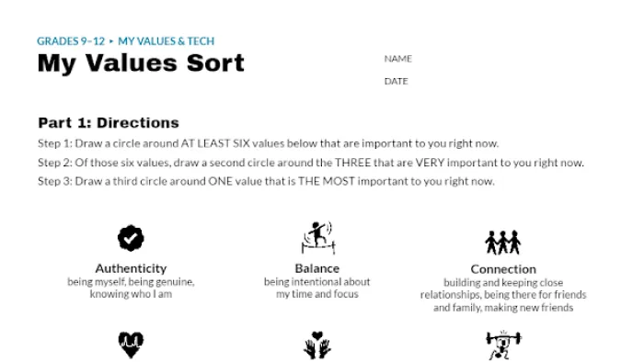This screenshot has width=644, height=362.
Task: Click the heart with heartbeat icon
Action: coord(131,345)
